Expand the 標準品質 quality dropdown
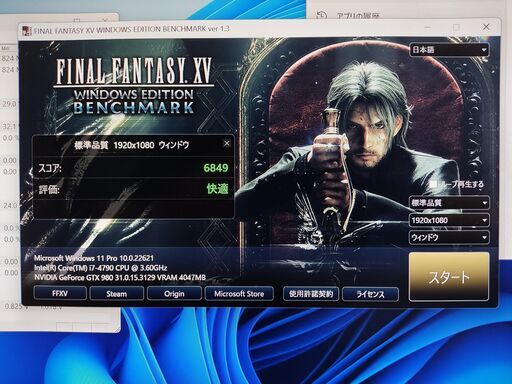The image size is (512, 384). tap(449, 203)
